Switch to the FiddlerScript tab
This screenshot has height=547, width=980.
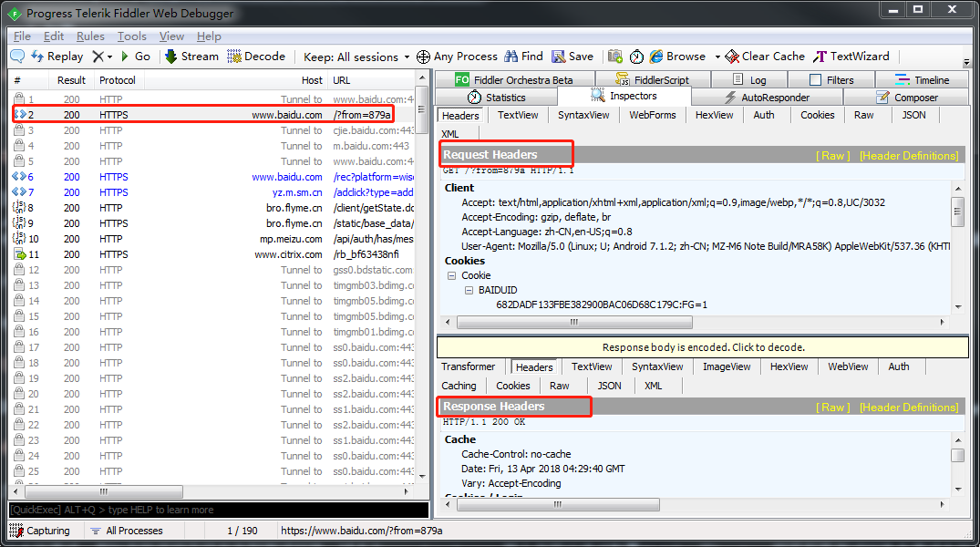click(x=653, y=79)
